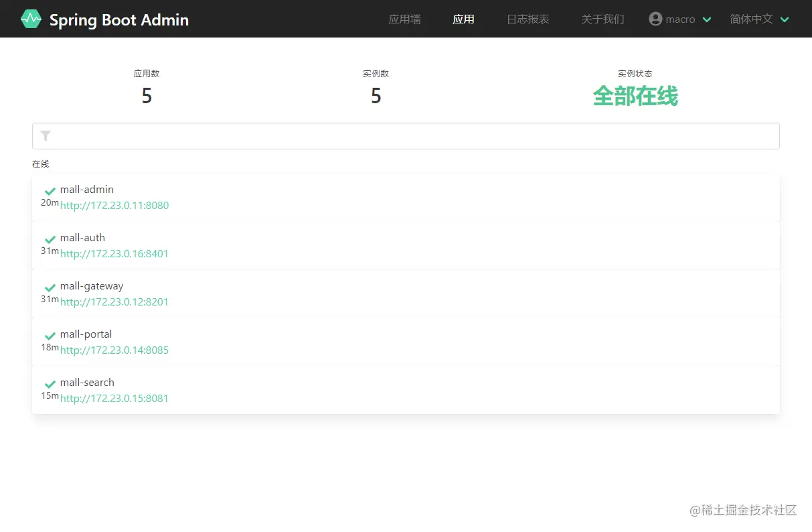Viewport: 812px width, 532px height.
Task: Open link http://172.23.0.14:8085
Action: [114, 350]
